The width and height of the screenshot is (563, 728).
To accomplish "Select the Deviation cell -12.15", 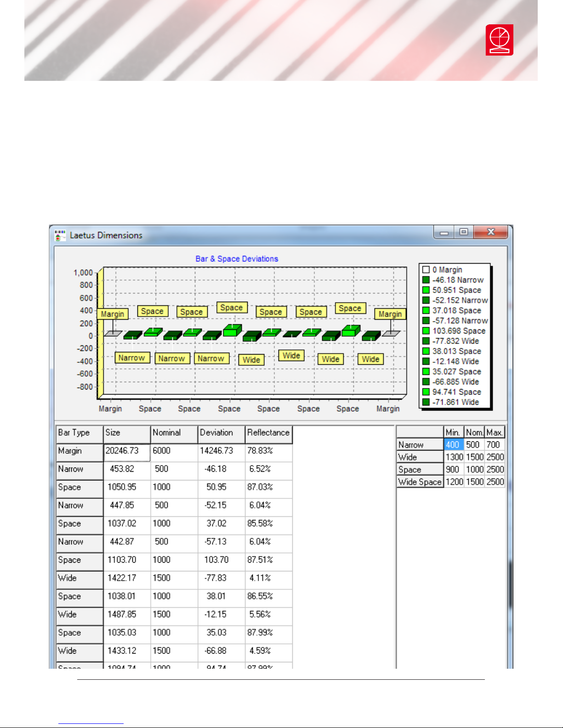I will click(x=222, y=615).
